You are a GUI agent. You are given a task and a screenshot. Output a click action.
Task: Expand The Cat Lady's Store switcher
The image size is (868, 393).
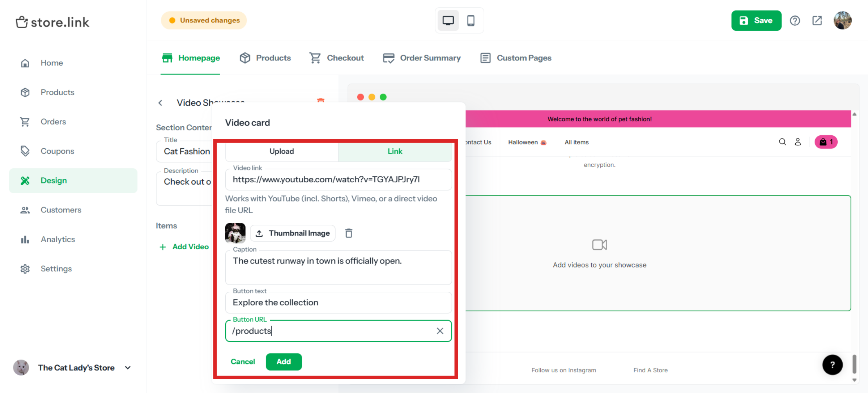[x=72, y=368]
